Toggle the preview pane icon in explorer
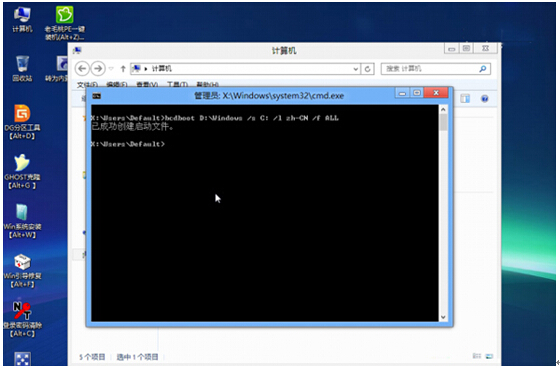Screen dimensions: 560x368 465,99
